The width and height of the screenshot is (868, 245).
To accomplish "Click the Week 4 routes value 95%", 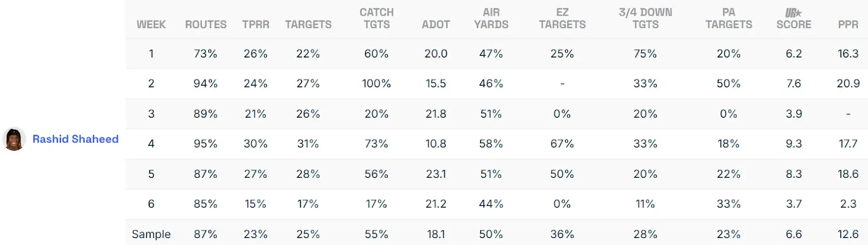I will [x=206, y=144].
